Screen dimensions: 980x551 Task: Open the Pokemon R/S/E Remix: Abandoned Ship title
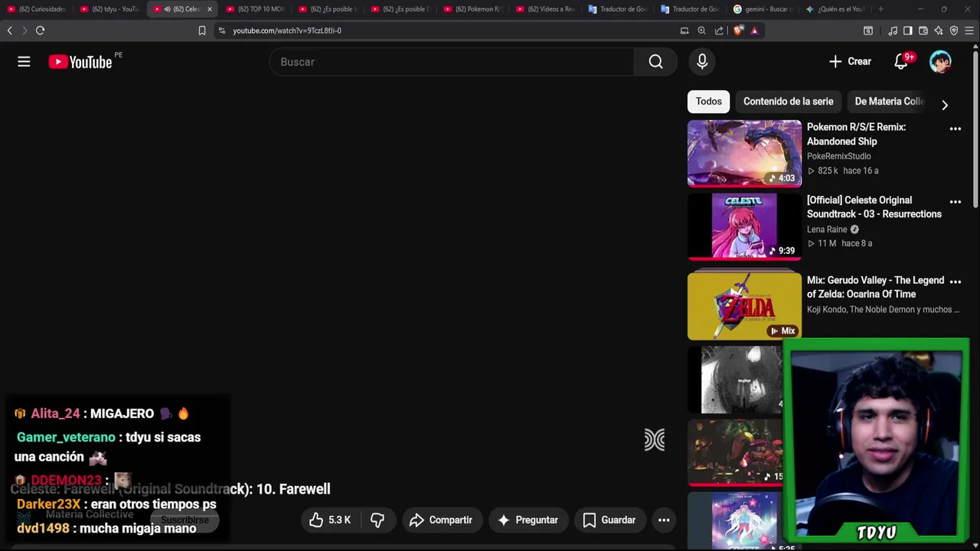click(856, 134)
